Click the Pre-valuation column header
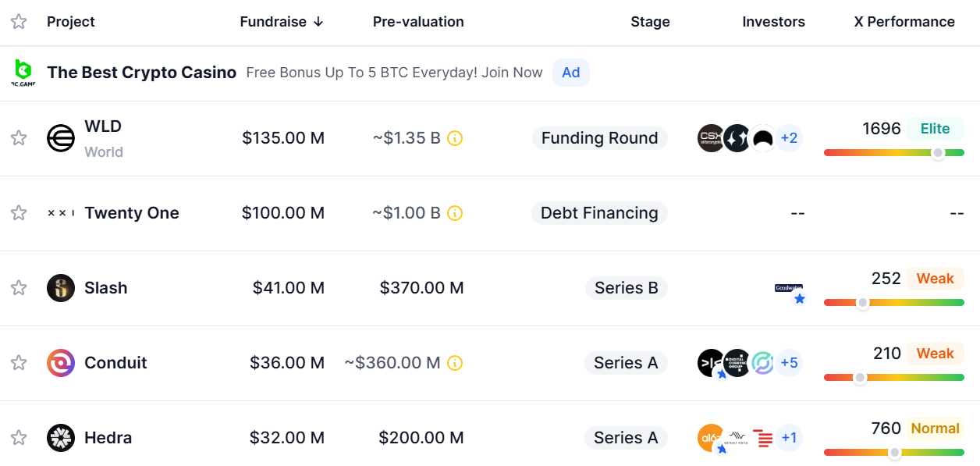 point(418,22)
